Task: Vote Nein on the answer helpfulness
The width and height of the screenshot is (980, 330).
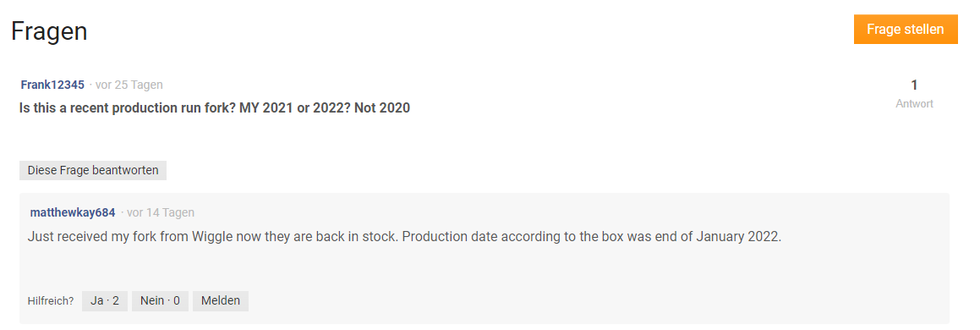Action: 160,300
